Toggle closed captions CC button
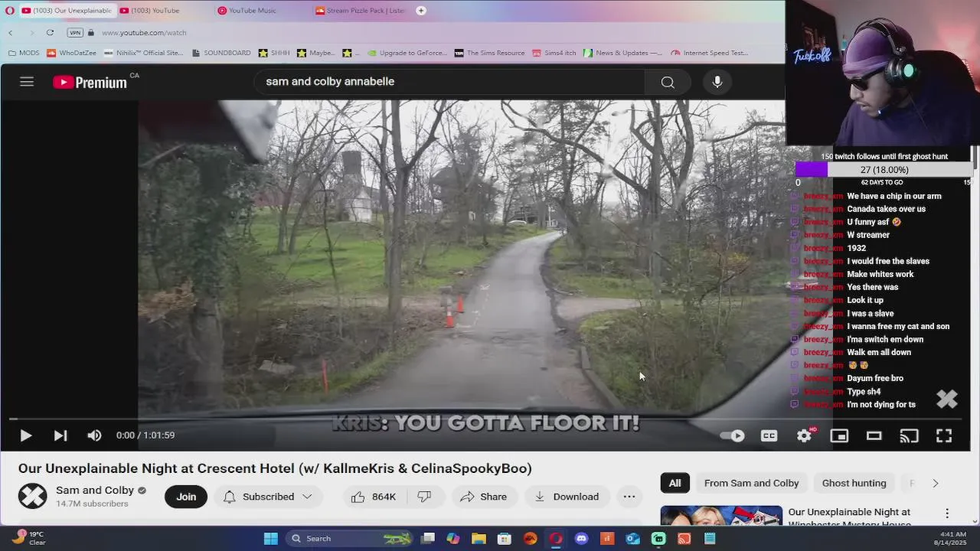Image resolution: width=980 pixels, height=551 pixels. coord(769,435)
